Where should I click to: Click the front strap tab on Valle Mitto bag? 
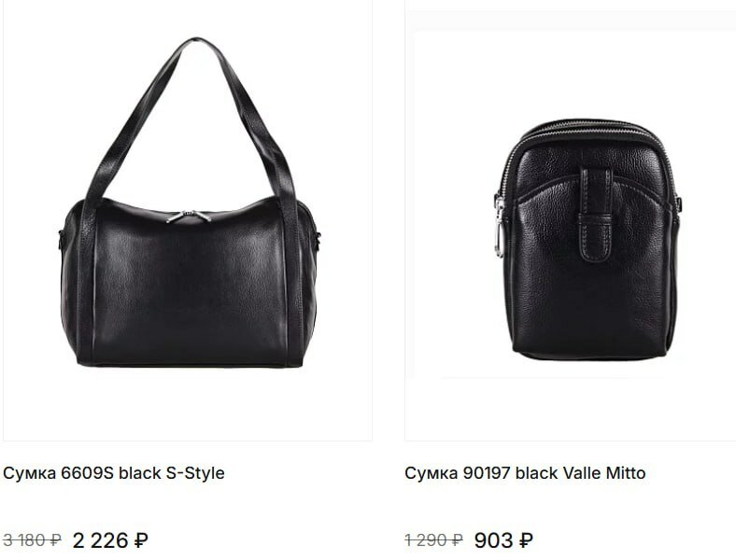(x=597, y=215)
